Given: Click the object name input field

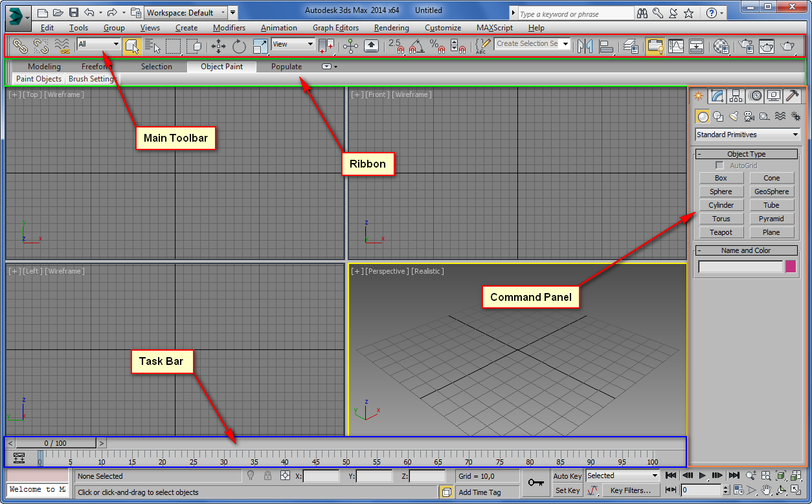Looking at the screenshot, I should pyautogui.click(x=741, y=267).
